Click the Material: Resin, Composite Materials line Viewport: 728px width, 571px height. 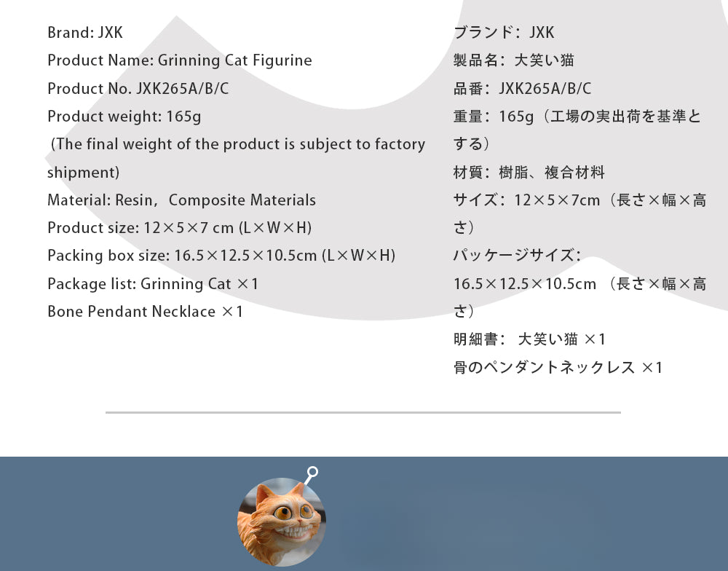point(181,200)
